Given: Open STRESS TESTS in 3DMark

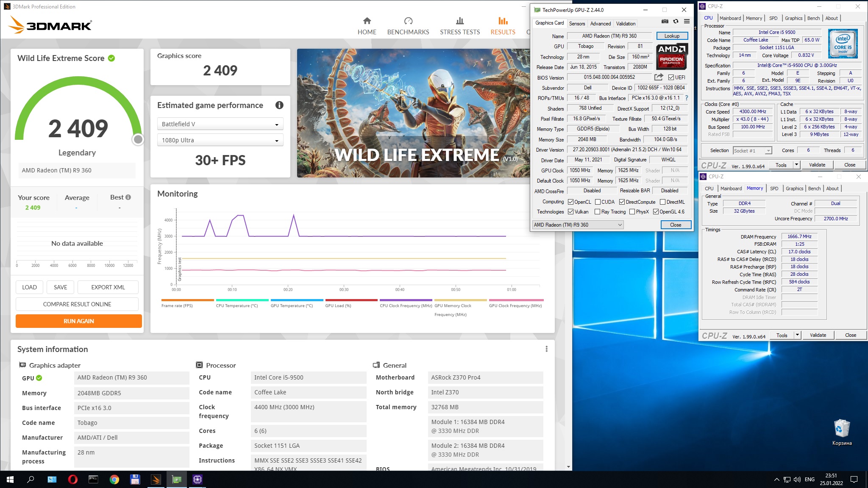Looking at the screenshot, I should [460, 26].
